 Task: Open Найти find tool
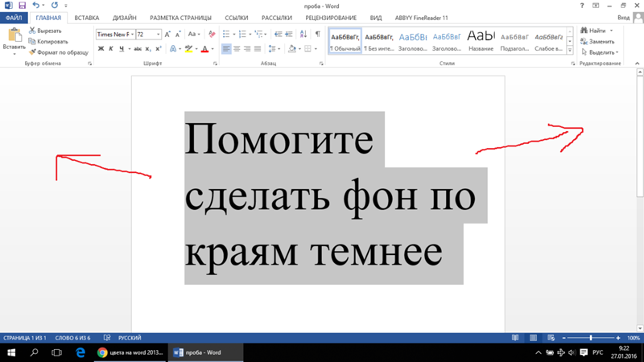coord(594,31)
